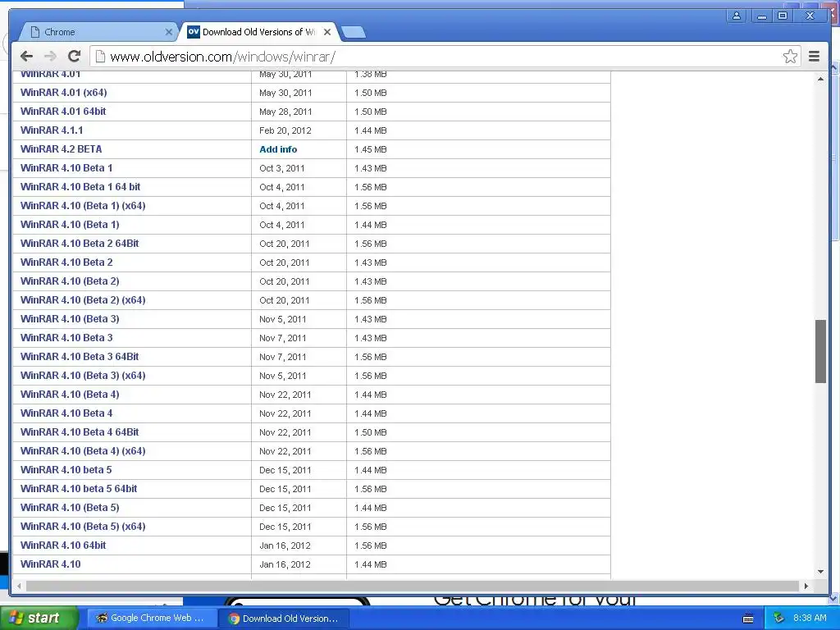Open WinRAR 4.1.1 link
Image resolution: width=840 pixels, height=630 pixels.
(x=52, y=130)
